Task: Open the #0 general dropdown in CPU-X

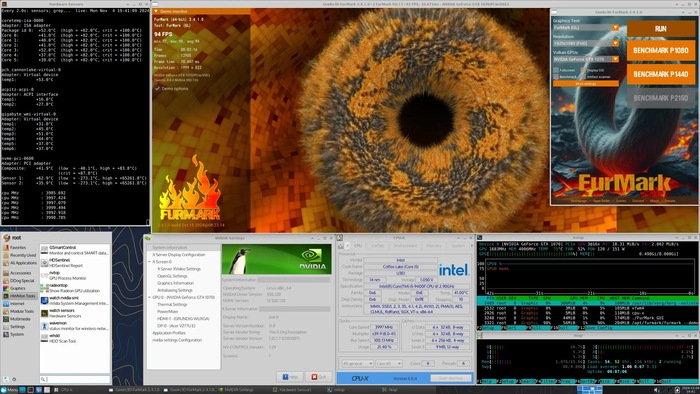Action: 358,364
